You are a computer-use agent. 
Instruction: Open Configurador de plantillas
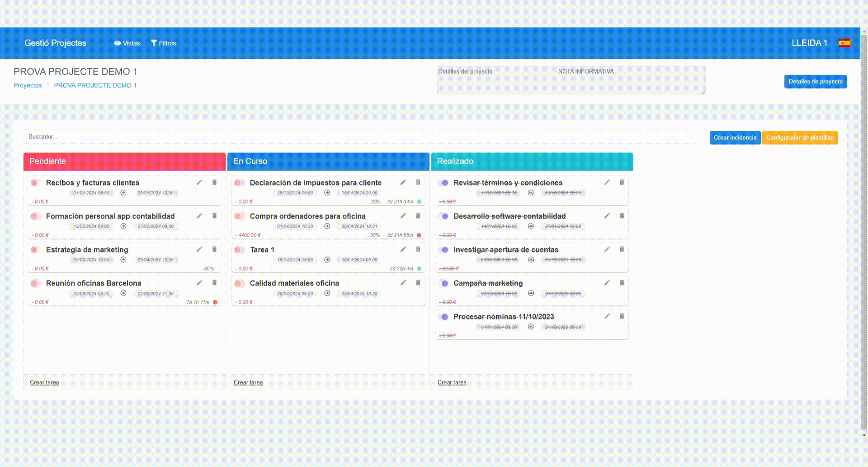799,138
